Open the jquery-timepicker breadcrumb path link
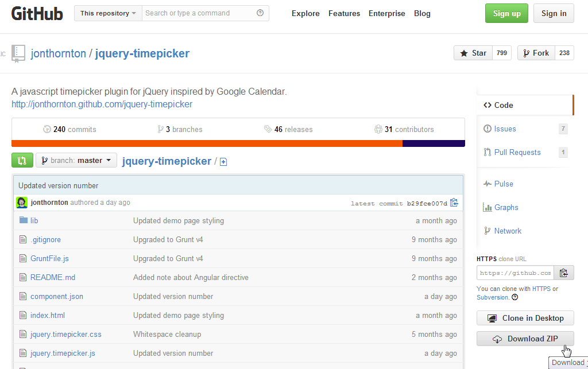 pyautogui.click(x=167, y=161)
